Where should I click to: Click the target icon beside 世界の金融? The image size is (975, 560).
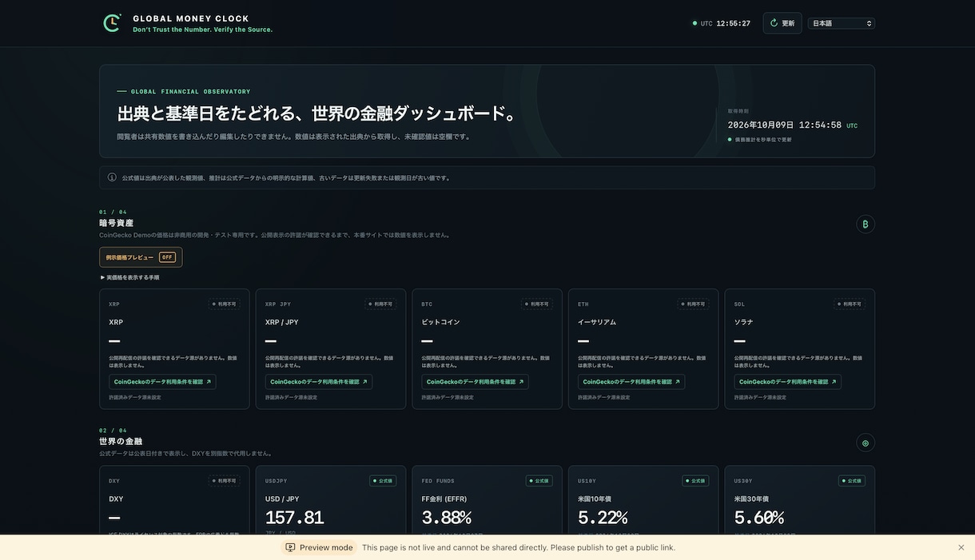pyautogui.click(x=865, y=443)
